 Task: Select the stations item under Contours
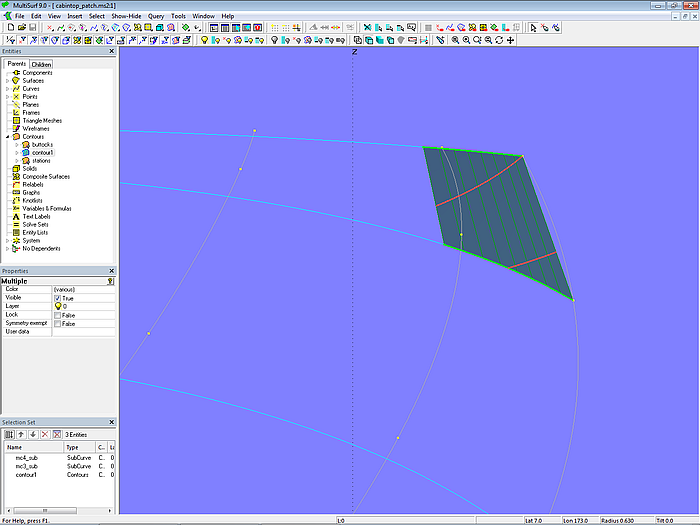tap(41, 160)
